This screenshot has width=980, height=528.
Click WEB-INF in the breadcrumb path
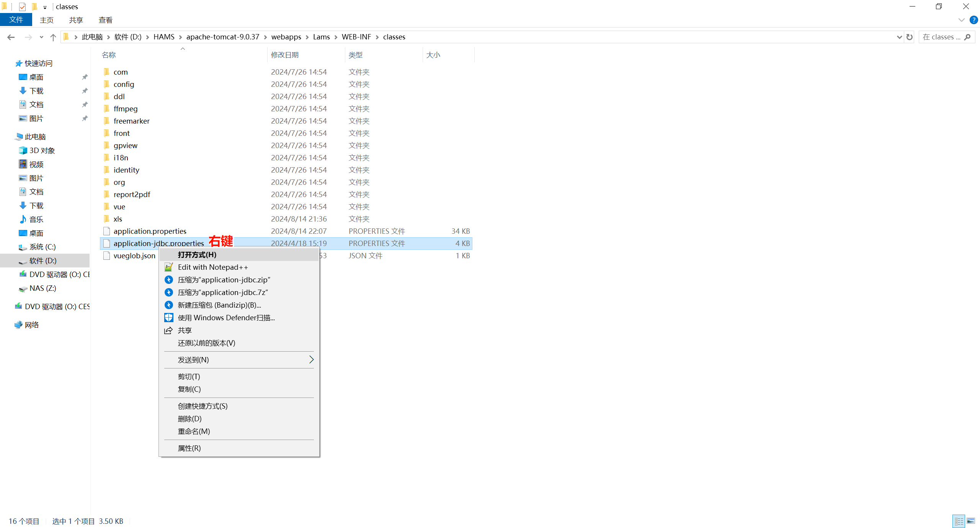[356, 37]
